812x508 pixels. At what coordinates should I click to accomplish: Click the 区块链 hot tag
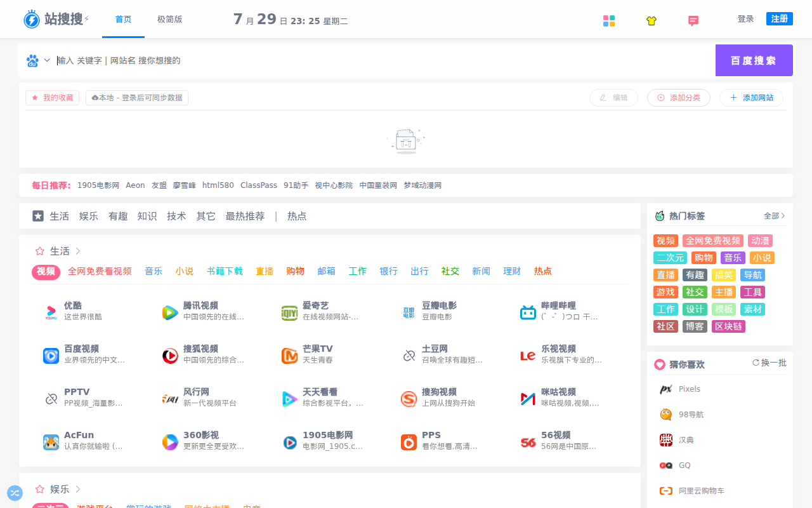[728, 326]
